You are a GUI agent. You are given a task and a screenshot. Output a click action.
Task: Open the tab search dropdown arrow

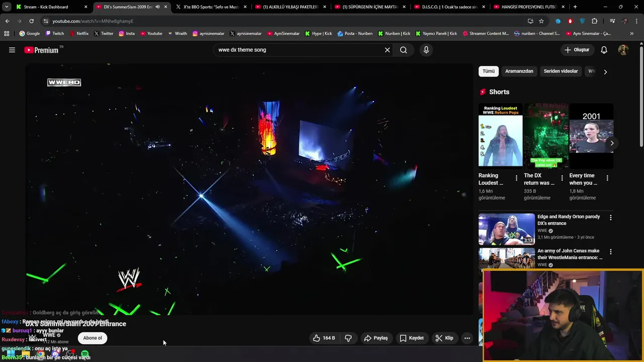(x=7, y=7)
